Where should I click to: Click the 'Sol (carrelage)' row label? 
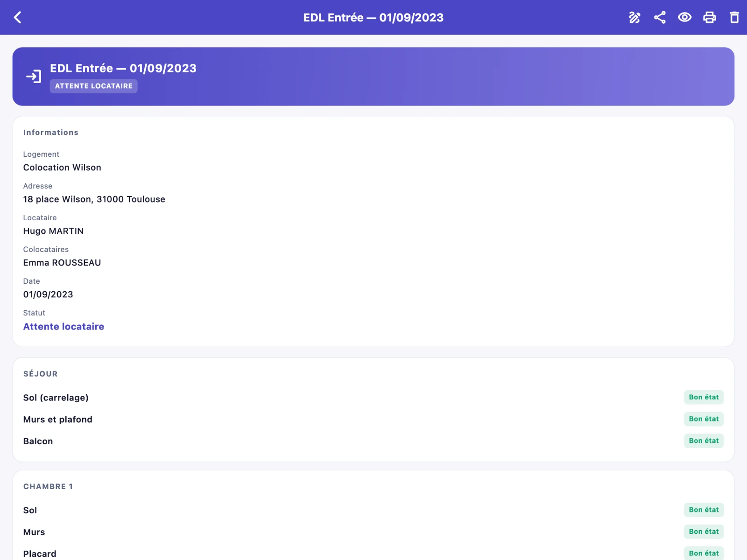click(x=56, y=398)
